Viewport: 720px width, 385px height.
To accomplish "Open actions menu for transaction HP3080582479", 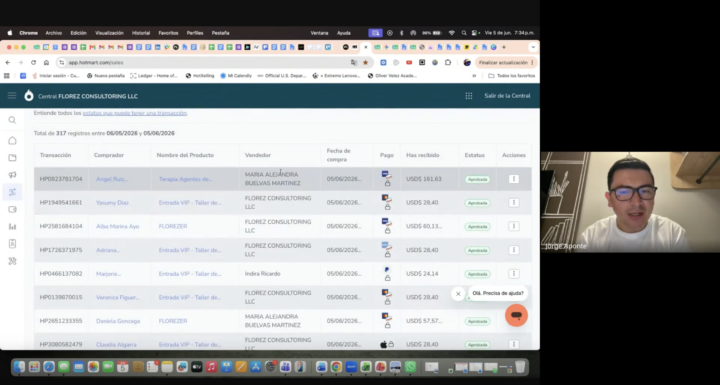I will pyautogui.click(x=514, y=344).
